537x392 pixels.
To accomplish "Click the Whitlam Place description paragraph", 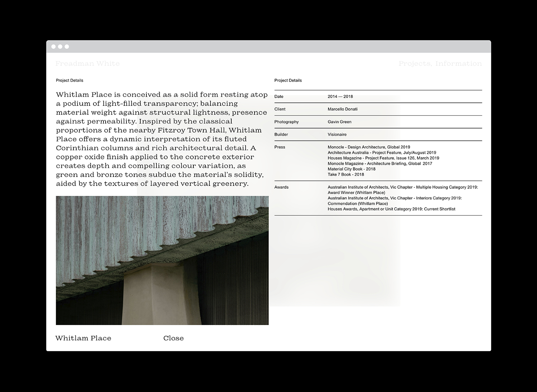I will [x=162, y=139].
